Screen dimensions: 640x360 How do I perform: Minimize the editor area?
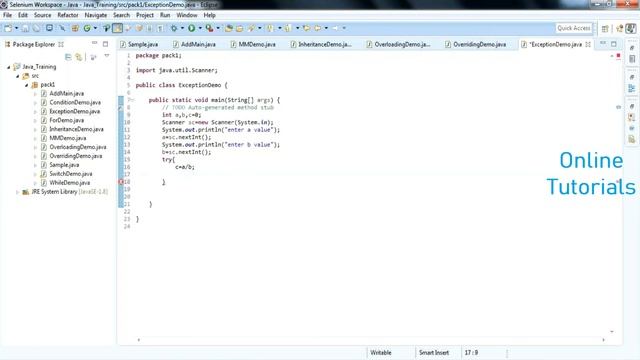(603, 43)
